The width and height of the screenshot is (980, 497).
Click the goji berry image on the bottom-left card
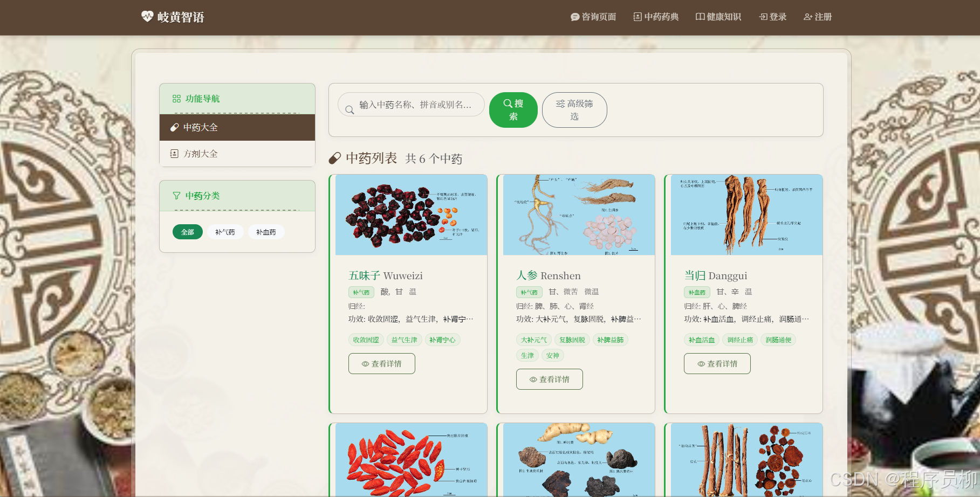coord(409,461)
